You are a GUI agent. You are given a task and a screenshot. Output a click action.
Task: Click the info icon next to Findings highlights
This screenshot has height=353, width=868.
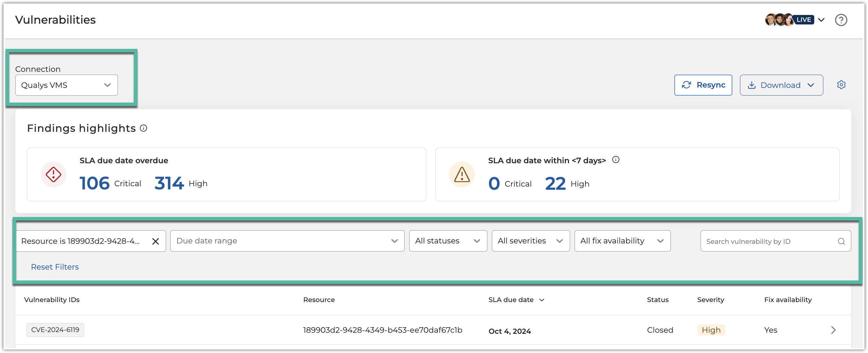pos(143,128)
